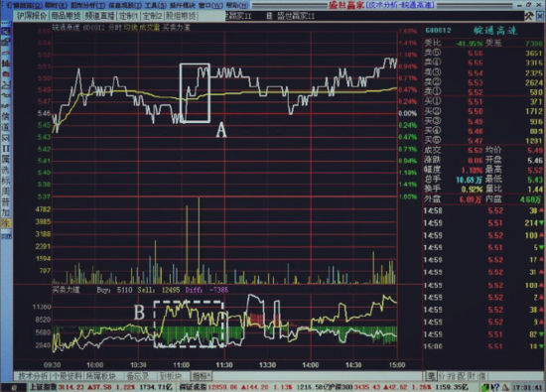Select the 卖① order row at 5.52

tap(483, 92)
